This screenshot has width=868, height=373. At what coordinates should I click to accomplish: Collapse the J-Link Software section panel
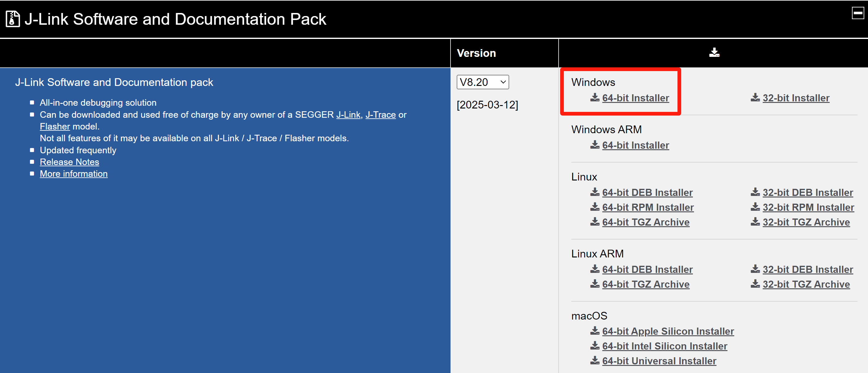click(x=858, y=13)
